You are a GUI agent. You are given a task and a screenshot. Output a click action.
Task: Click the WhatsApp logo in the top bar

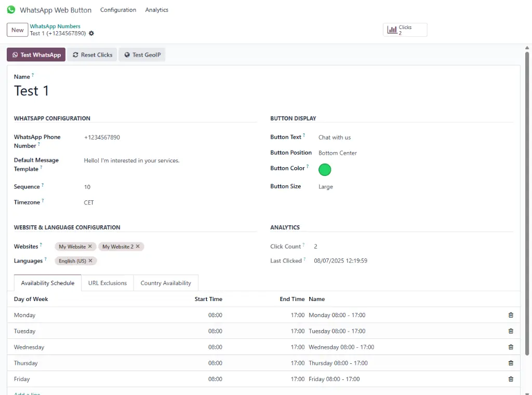tap(11, 9)
